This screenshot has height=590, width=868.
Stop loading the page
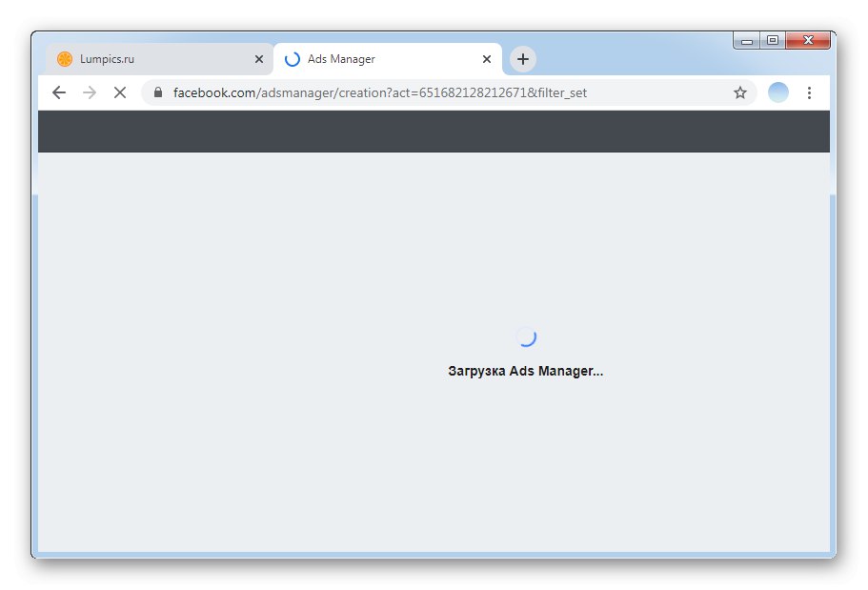pos(119,92)
